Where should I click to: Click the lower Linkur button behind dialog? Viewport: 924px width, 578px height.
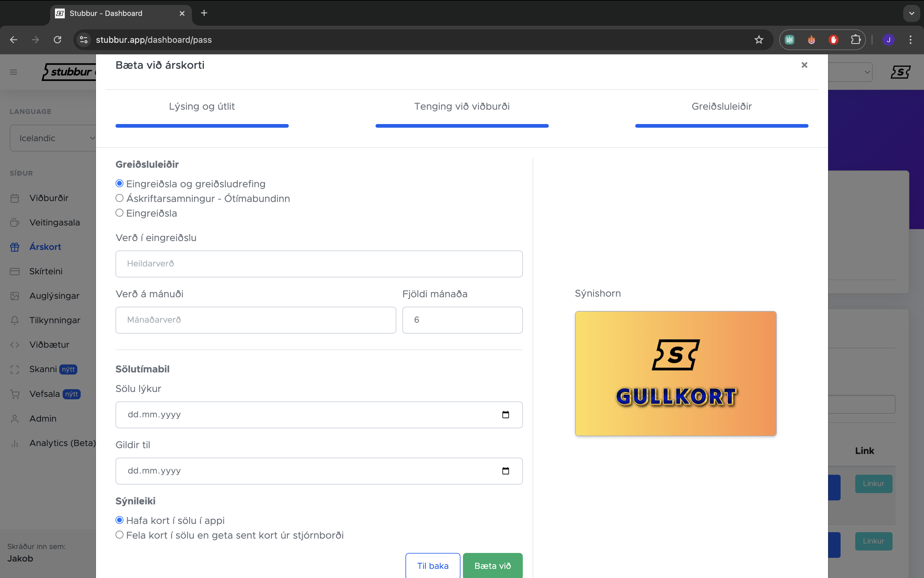pos(874,541)
